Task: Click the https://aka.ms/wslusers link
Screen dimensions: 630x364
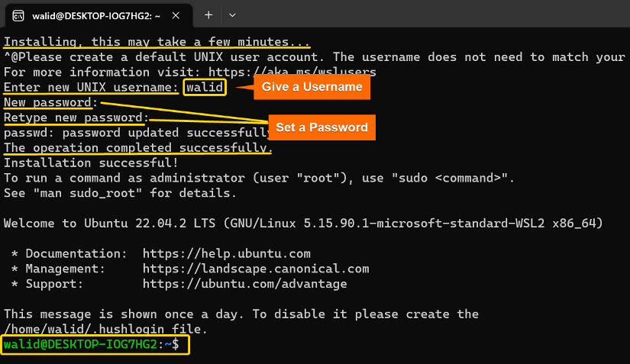Action: pyautogui.click(x=292, y=72)
